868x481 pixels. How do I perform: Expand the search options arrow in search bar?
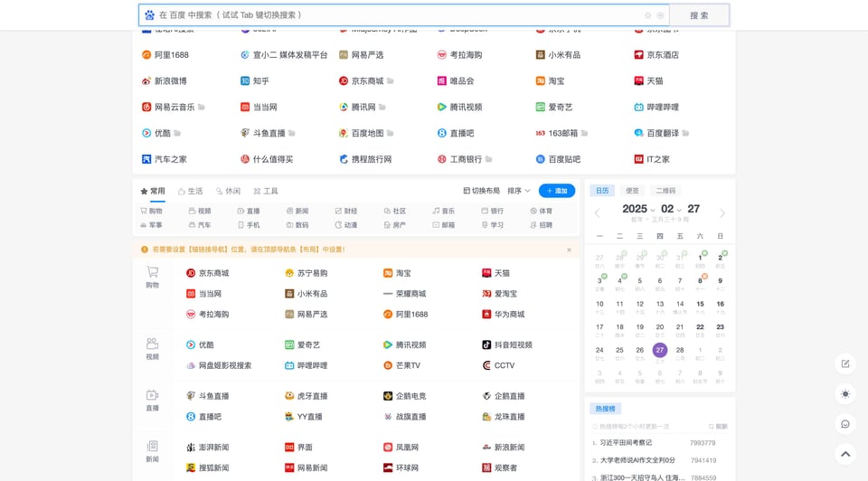660,15
